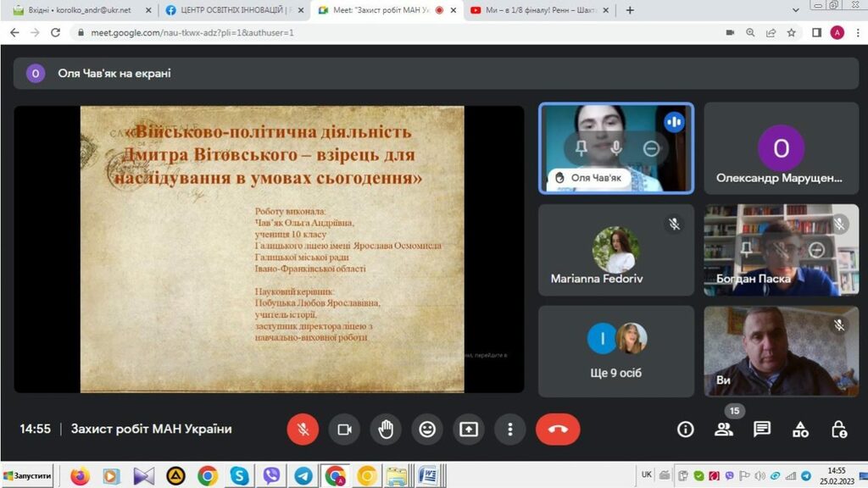Toggle the camera on or off
Screen dimensions: 868x488
[344, 430]
